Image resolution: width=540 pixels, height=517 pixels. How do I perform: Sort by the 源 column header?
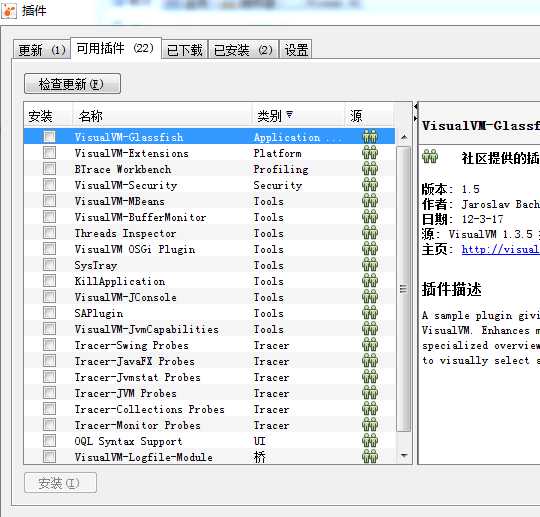pos(369,115)
